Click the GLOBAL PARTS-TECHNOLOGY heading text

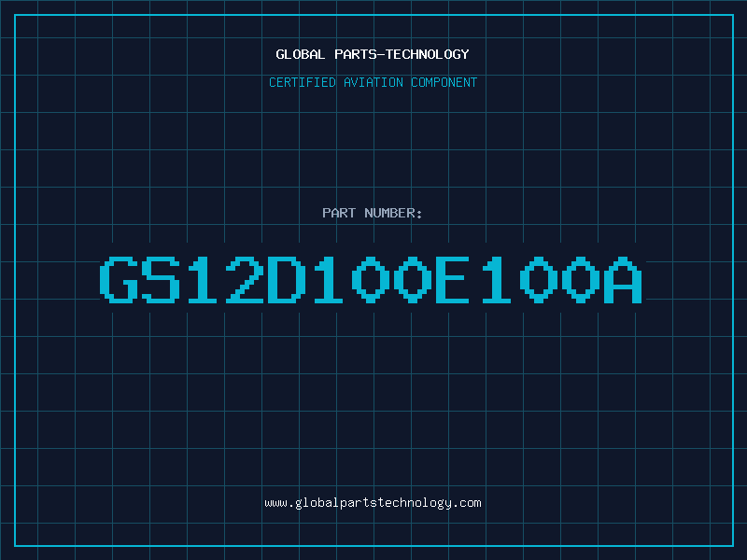(373, 54)
